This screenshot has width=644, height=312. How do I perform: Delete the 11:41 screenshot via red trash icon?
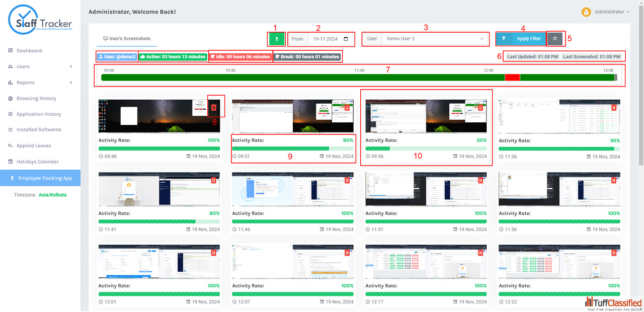click(213, 180)
